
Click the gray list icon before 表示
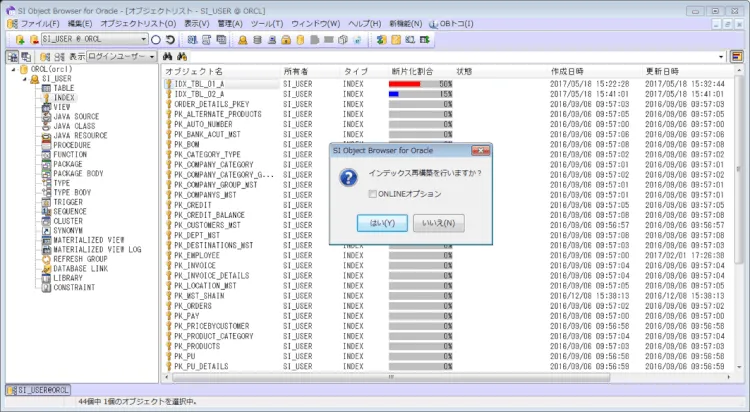(x=59, y=56)
